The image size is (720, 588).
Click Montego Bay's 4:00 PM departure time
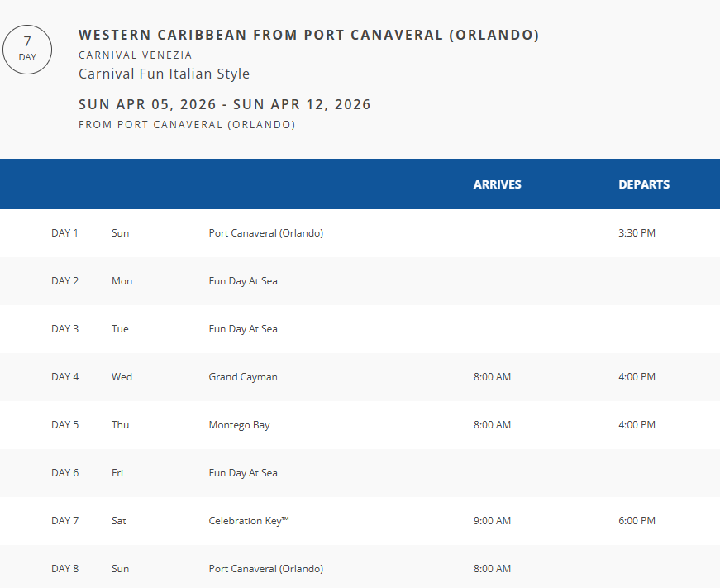637,425
